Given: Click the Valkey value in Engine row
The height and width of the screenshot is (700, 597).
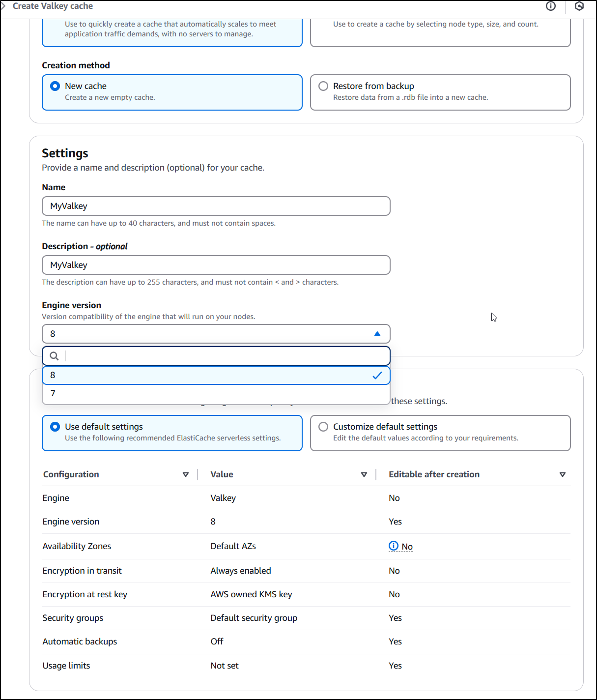Looking at the screenshot, I should coord(223,498).
